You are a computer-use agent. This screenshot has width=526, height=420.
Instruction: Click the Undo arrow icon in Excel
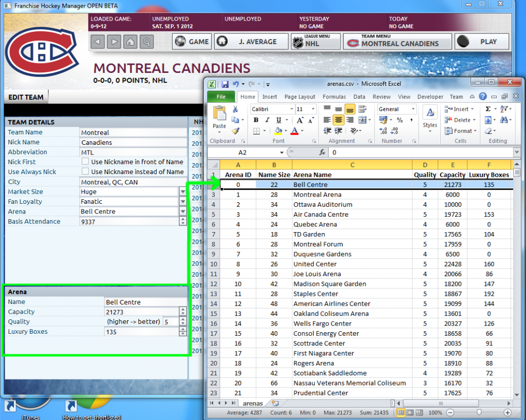click(236, 84)
